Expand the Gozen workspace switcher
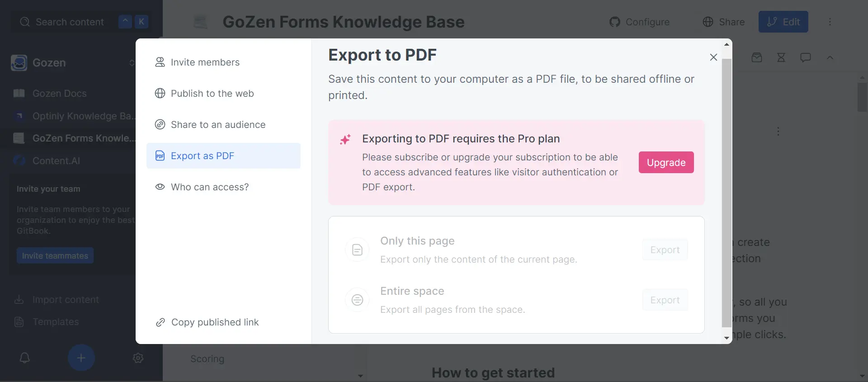 pyautogui.click(x=132, y=63)
